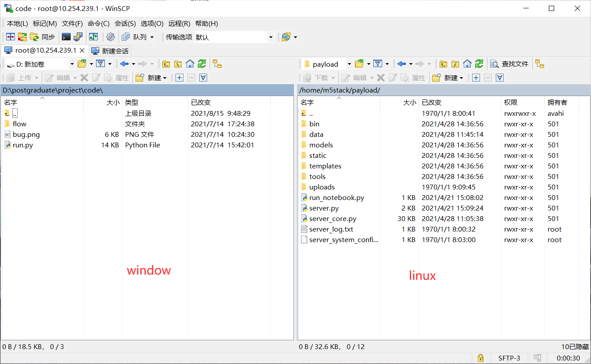Click the local select by mask triangle icon
The width and height of the screenshot is (591, 364).
coord(203,78)
